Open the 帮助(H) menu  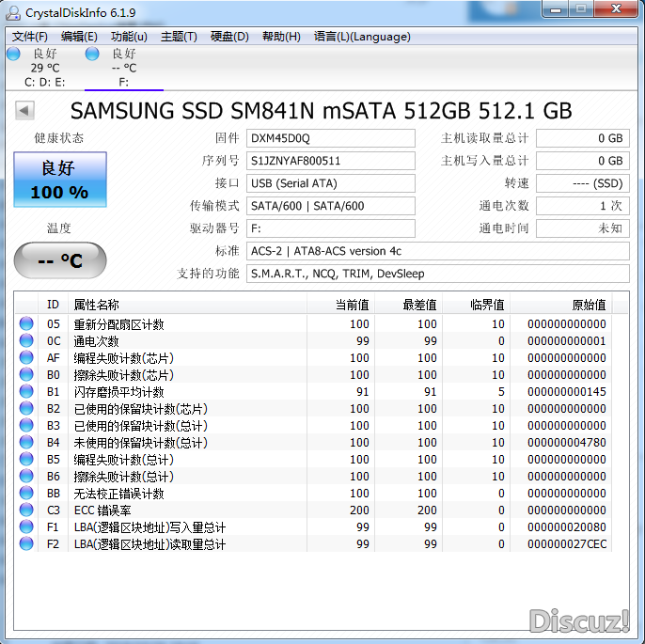[x=281, y=37]
